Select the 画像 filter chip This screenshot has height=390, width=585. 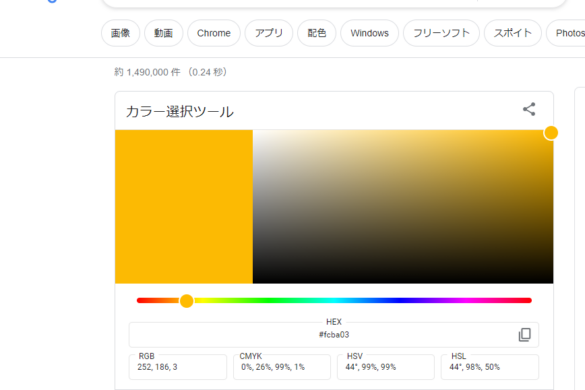[x=121, y=33]
